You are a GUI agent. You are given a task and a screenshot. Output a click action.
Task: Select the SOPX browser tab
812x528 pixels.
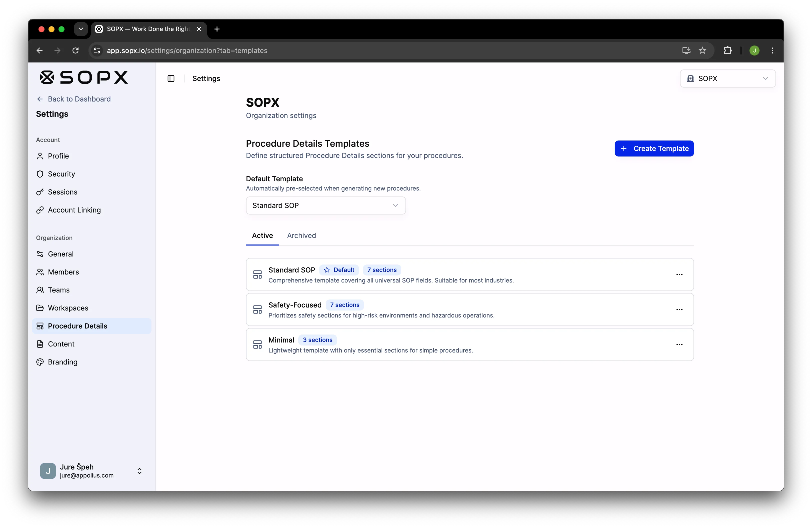point(149,29)
